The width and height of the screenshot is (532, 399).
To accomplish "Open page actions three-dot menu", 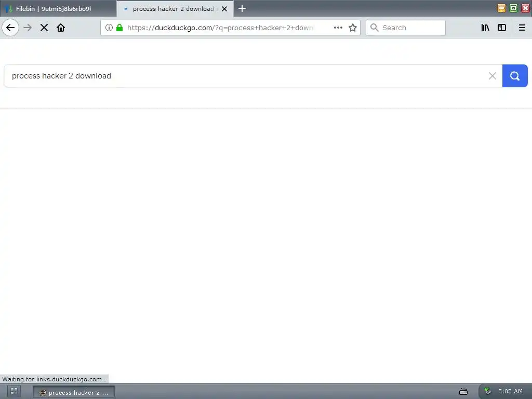I will pyautogui.click(x=338, y=28).
